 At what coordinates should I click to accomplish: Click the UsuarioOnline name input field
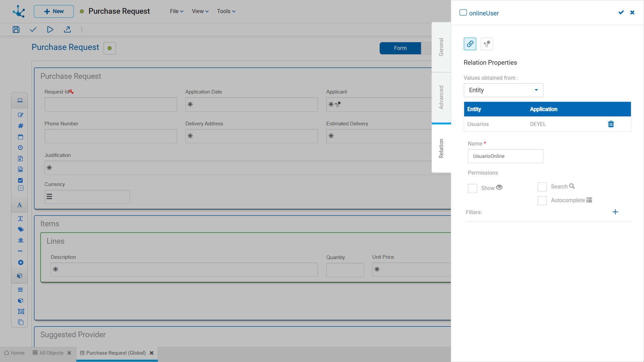505,156
